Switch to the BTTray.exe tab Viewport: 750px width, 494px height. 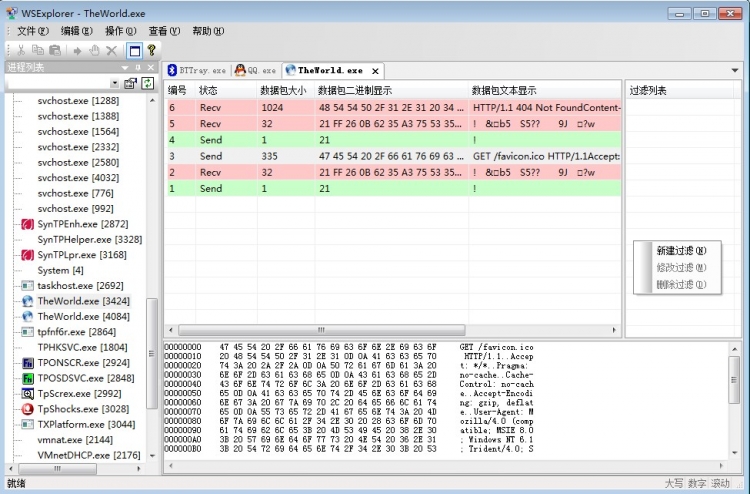pos(197,71)
